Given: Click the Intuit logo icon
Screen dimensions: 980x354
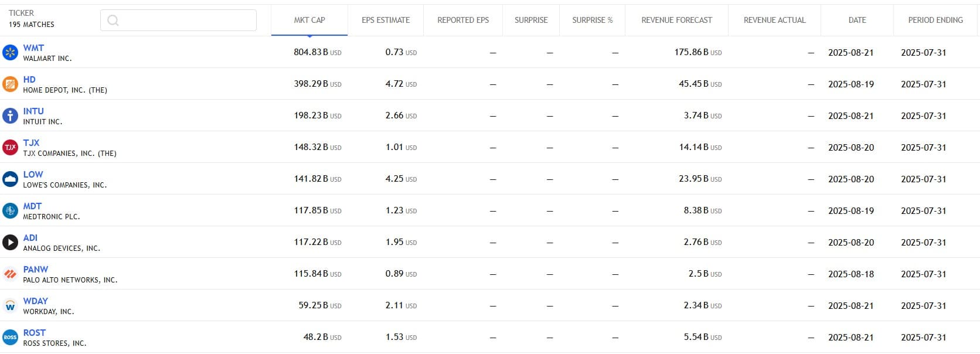Looking at the screenshot, I should (10, 116).
